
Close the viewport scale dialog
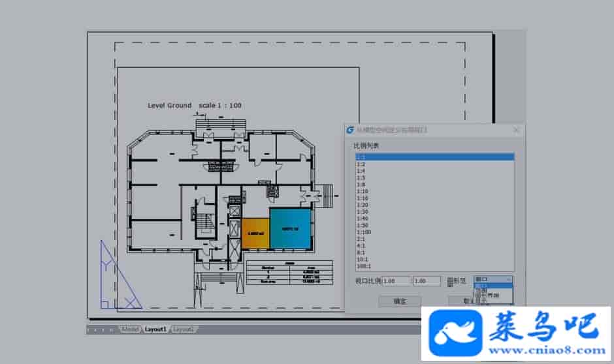(x=517, y=130)
